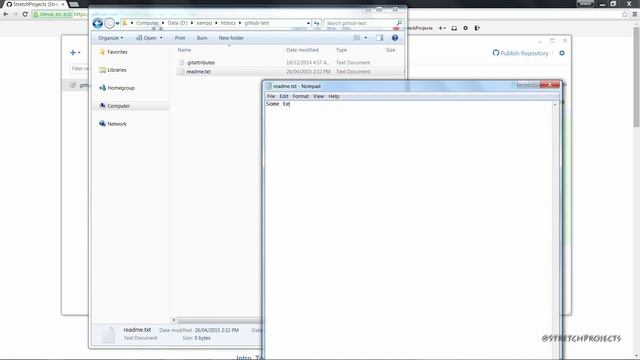Click the xampp breadcrumb segment

204,23
